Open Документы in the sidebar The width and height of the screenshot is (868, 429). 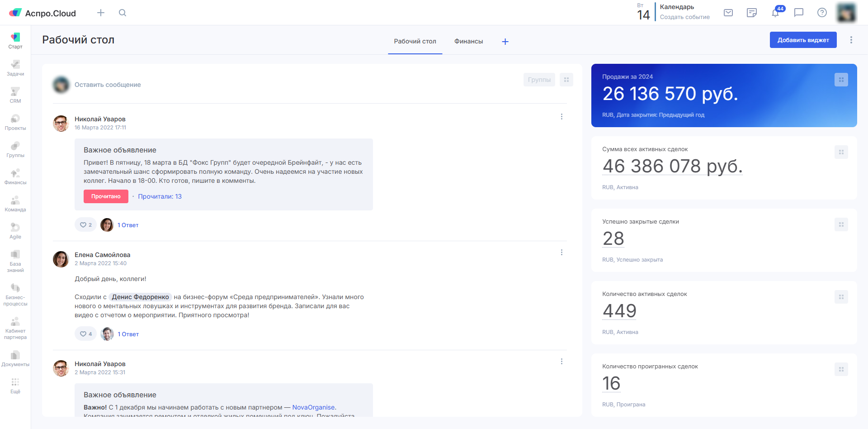(x=15, y=358)
